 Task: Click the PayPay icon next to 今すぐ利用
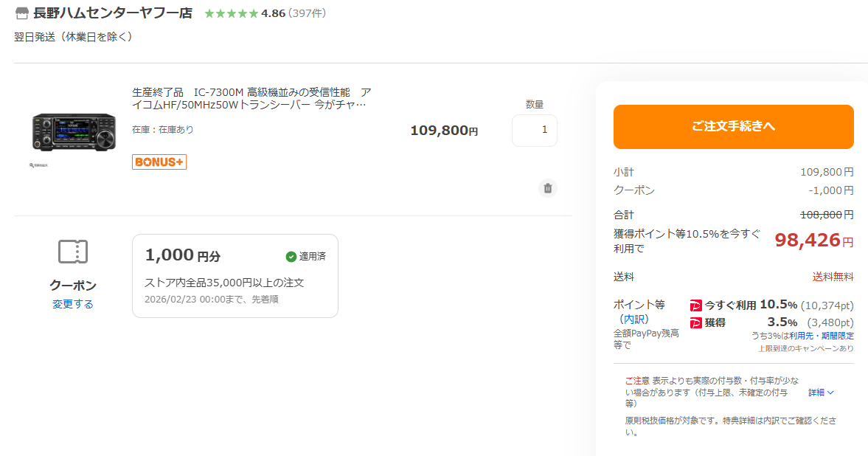click(695, 305)
